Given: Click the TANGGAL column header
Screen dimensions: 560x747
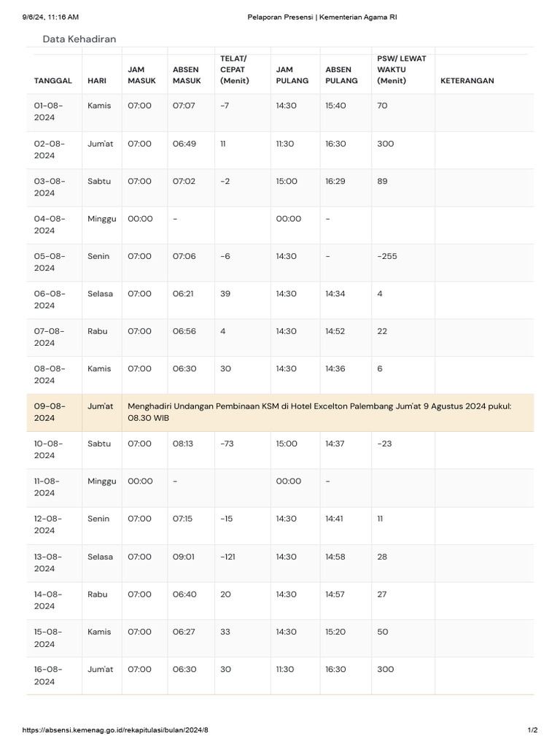Looking at the screenshot, I should pyautogui.click(x=52, y=81).
